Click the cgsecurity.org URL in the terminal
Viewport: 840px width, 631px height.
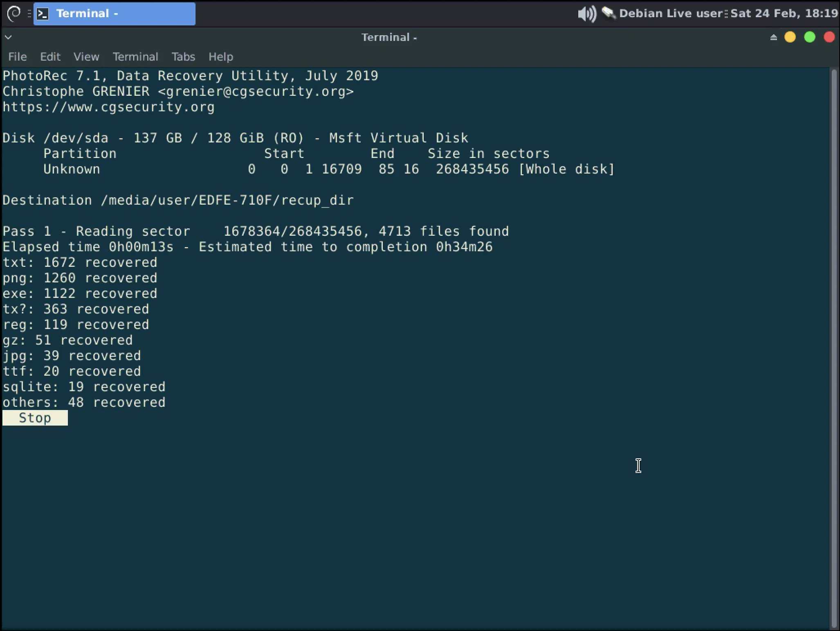pyautogui.click(x=108, y=107)
